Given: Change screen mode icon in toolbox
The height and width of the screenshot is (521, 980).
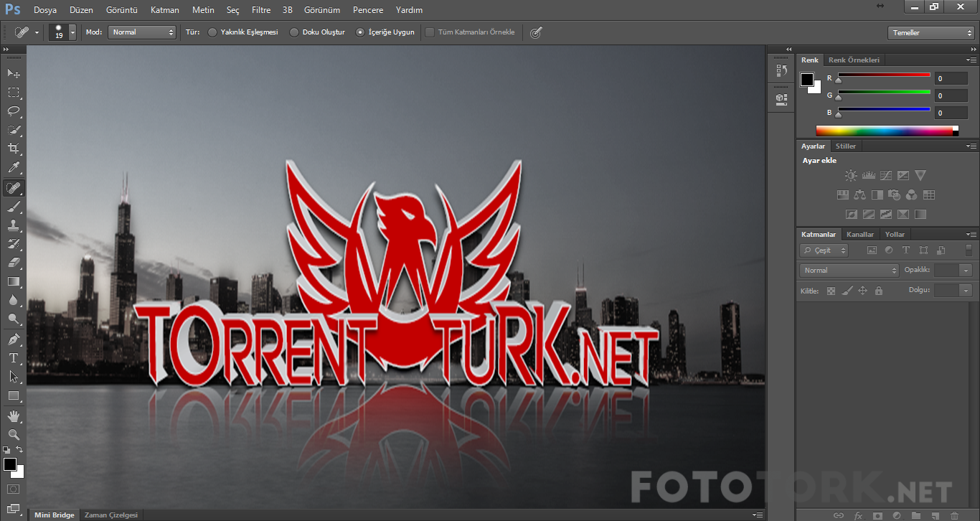Looking at the screenshot, I should point(14,509).
